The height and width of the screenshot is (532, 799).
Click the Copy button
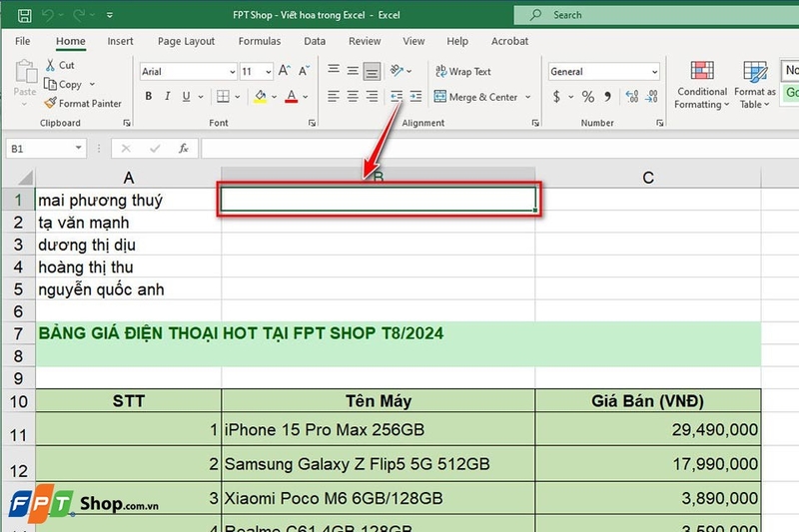tap(63, 84)
